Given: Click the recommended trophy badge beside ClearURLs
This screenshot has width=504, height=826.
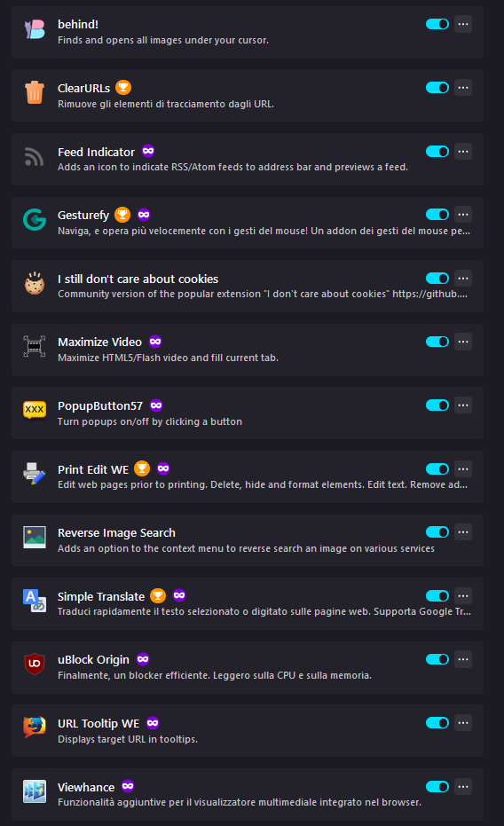Looking at the screenshot, I should tap(123, 88).
